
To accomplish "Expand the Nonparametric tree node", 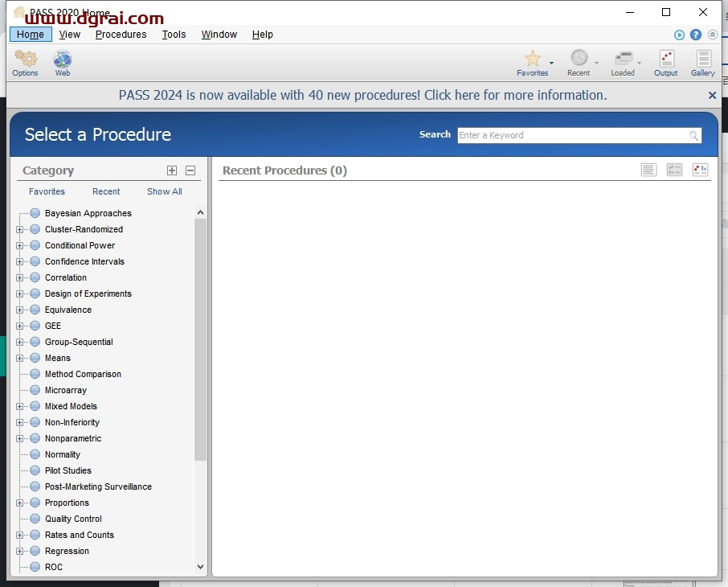I will (19, 439).
